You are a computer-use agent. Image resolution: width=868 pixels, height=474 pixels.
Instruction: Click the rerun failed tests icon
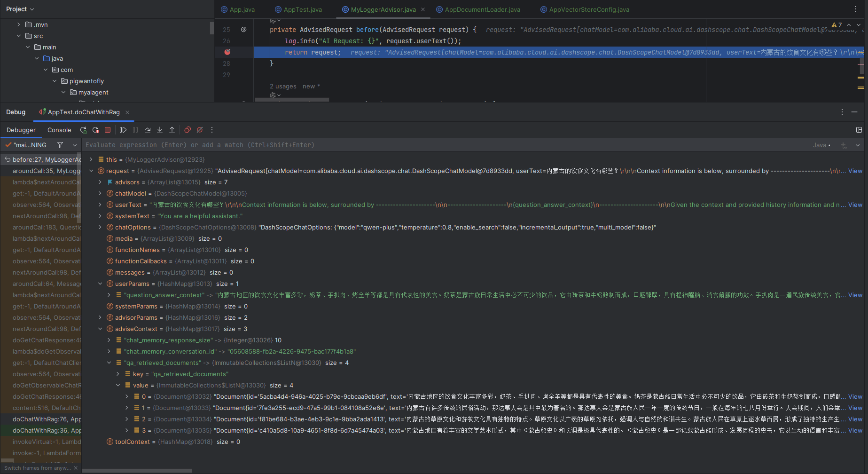[x=96, y=130]
